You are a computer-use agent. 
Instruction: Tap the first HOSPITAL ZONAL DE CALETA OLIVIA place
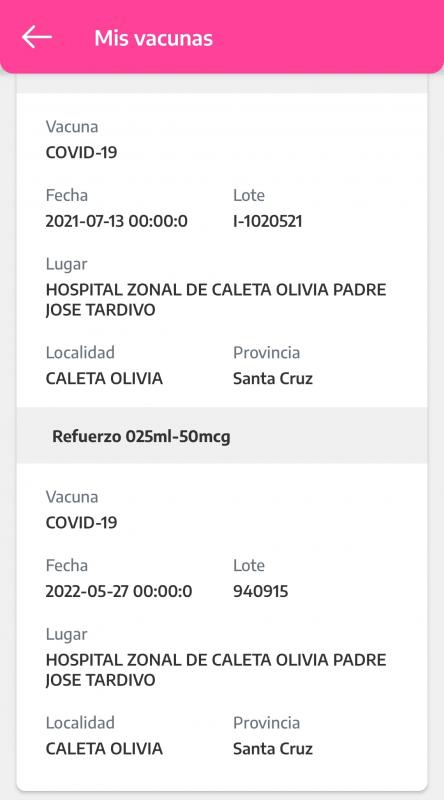click(216, 300)
